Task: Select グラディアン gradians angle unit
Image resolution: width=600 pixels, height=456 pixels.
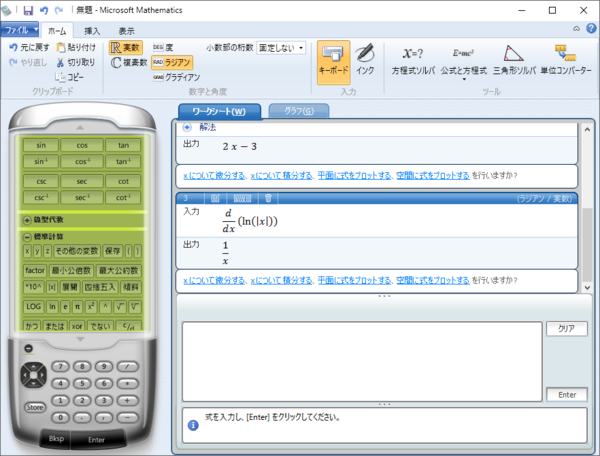Action: [176, 77]
